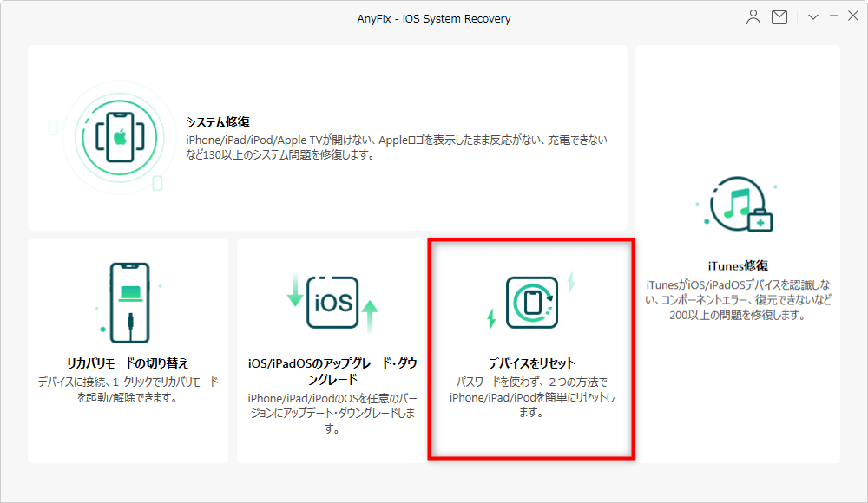The image size is (868, 503).
Task: Click the システム修復 phone icon
Action: tap(120, 137)
